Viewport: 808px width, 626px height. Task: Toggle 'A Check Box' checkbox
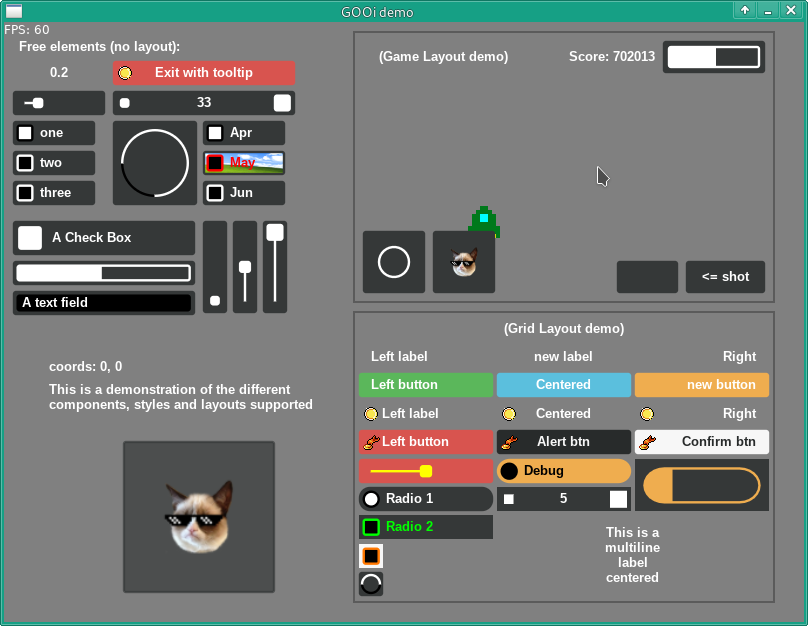(x=104, y=238)
